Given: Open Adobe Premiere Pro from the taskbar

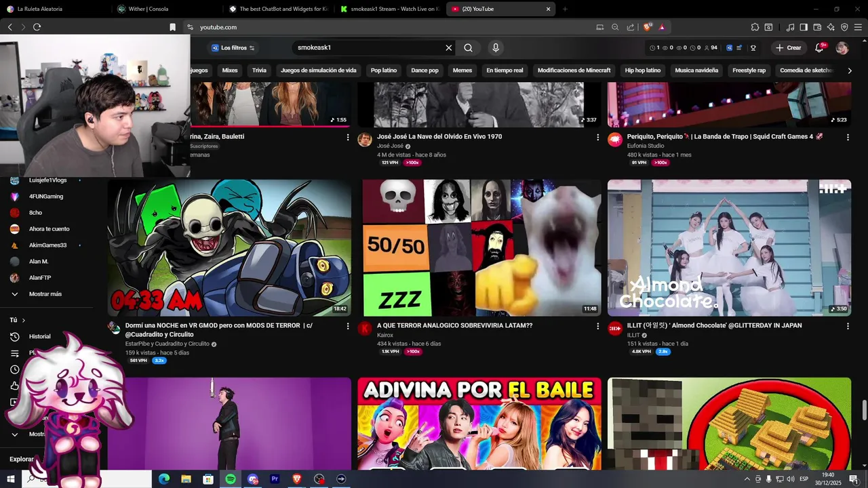Looking at the screenshot, I should (x=275, y=479).
